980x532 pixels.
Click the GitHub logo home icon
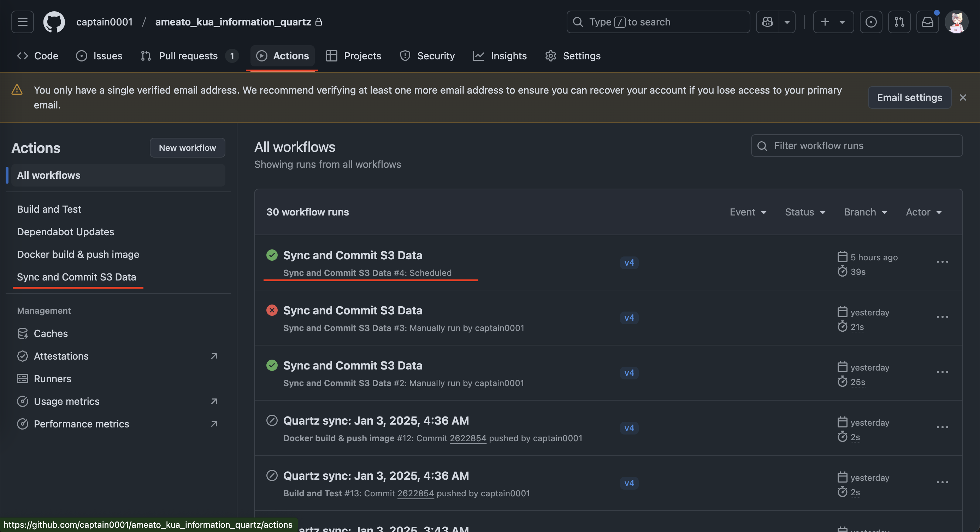[54, 22]
